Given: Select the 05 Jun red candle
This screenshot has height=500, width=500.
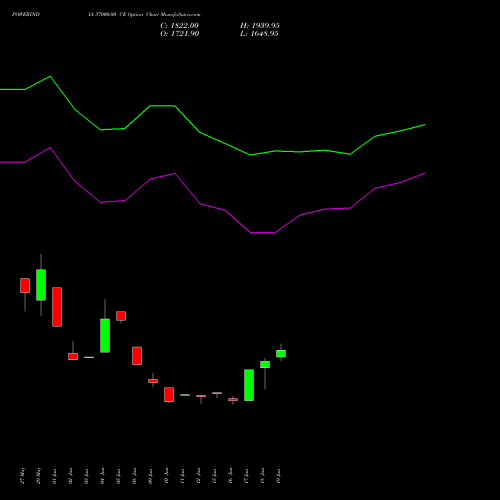Looking at the screenshot, I should point(121,316).
